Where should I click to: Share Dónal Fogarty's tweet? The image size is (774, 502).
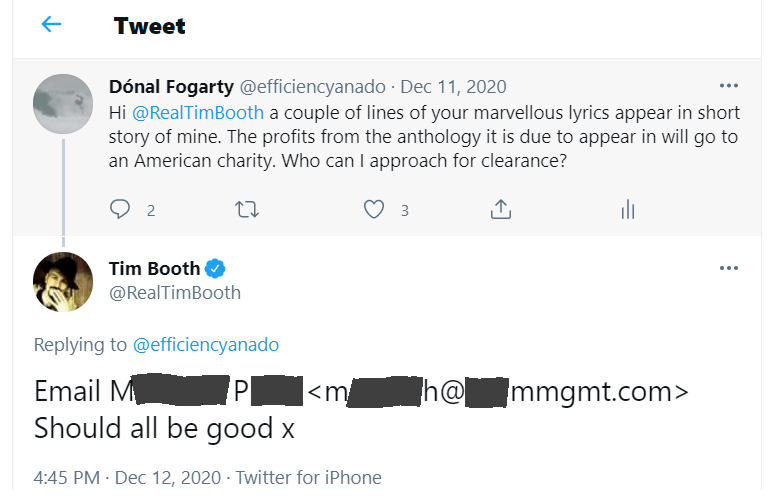tap(501, 210)
